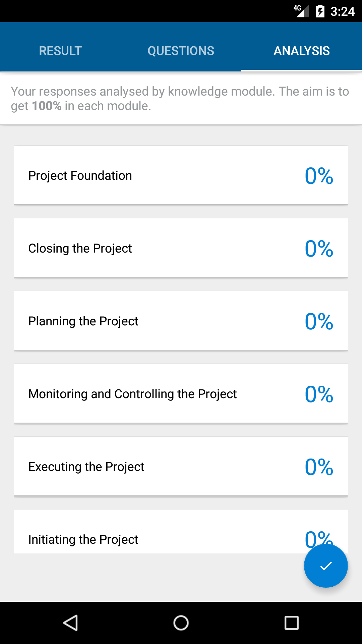362x644 pixels.
Task: Tap the knowledge module description text
Action: pyautogui.click(x=180, y=99)
